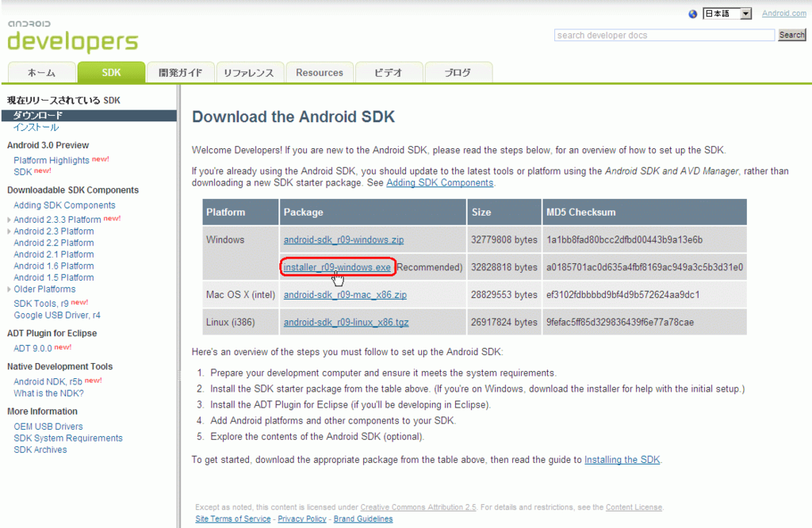Screen dimensions: 812x528
Task: Open the SDK link under Android 3.0 Preview
Action: pyautogui.click(x=23, y=172)
